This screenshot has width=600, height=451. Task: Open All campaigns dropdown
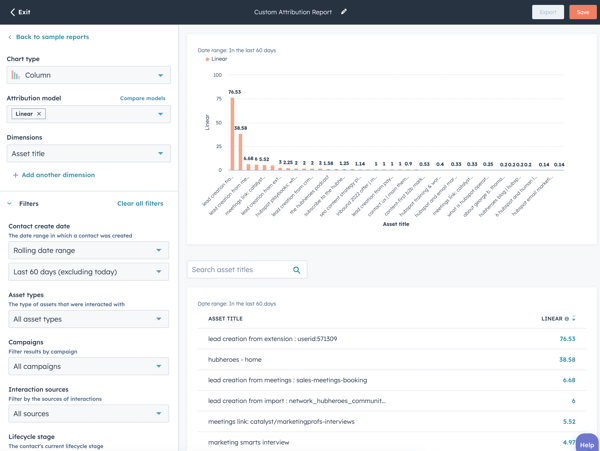pos(88,366)
